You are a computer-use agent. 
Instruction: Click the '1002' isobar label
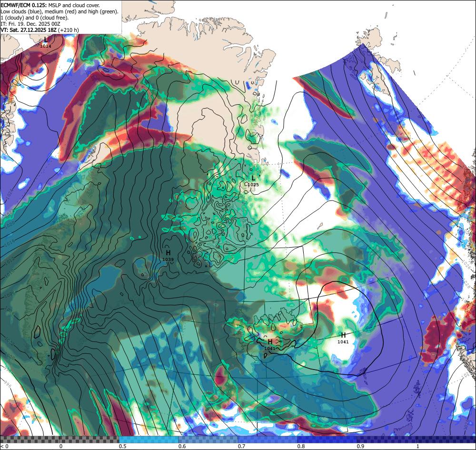tap(10, 341)
